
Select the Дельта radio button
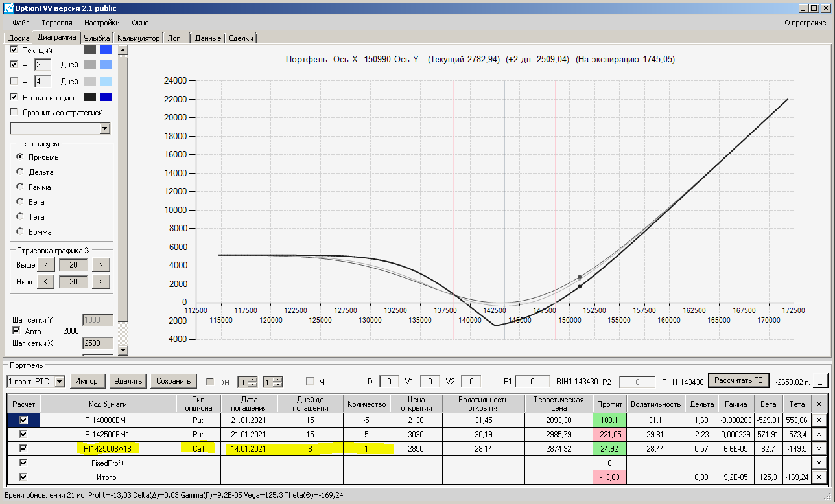pos(21,172)
